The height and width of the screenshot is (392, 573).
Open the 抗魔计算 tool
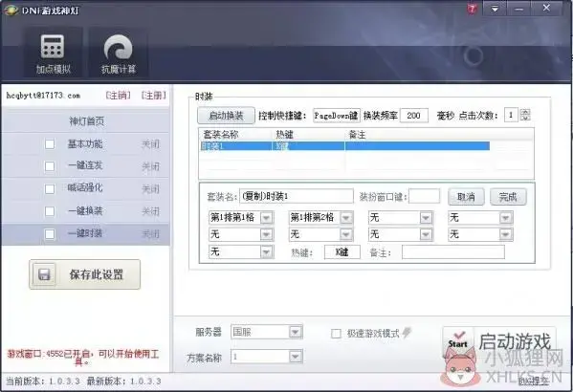(118, 54)
